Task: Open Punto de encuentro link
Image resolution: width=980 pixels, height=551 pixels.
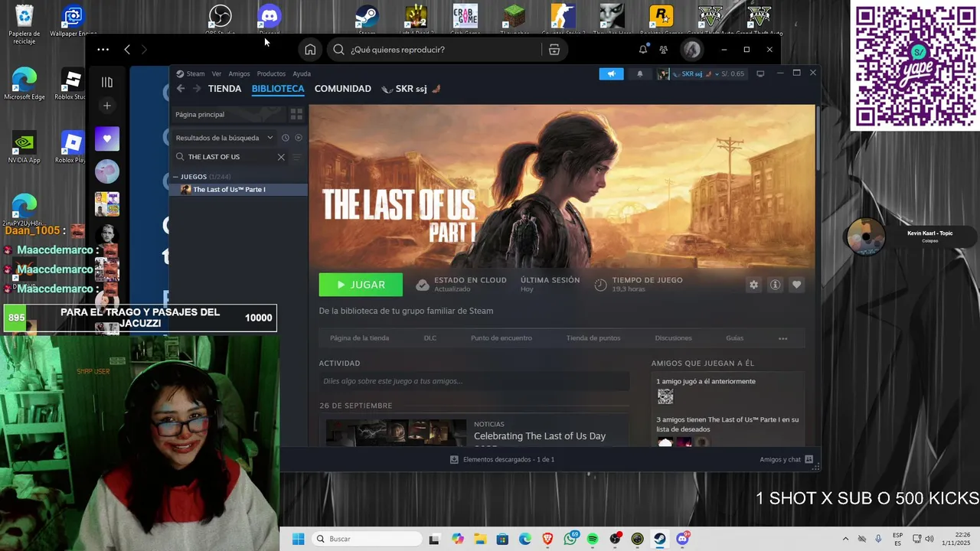Action: click(501, 338)
